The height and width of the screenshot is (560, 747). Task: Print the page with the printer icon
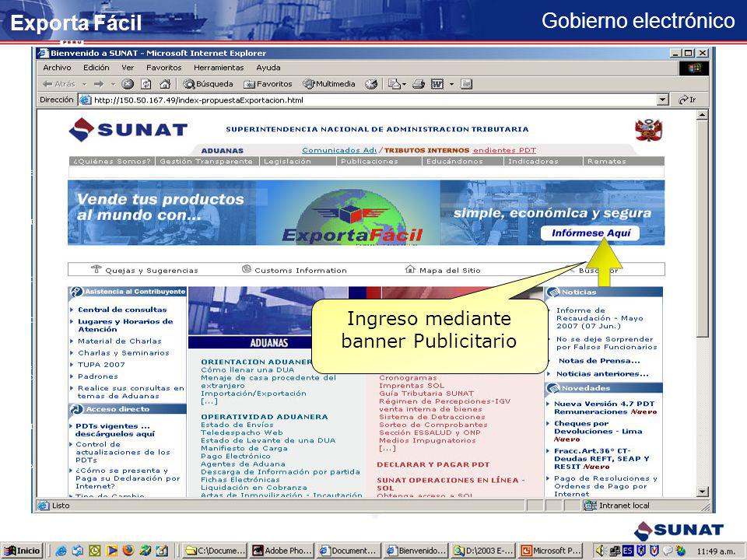[419, 84]
